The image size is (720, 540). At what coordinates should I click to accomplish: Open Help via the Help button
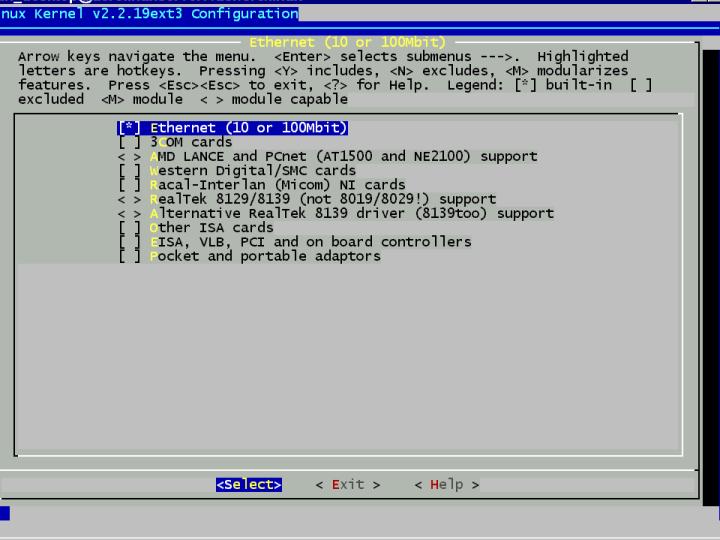click(447, 484)
